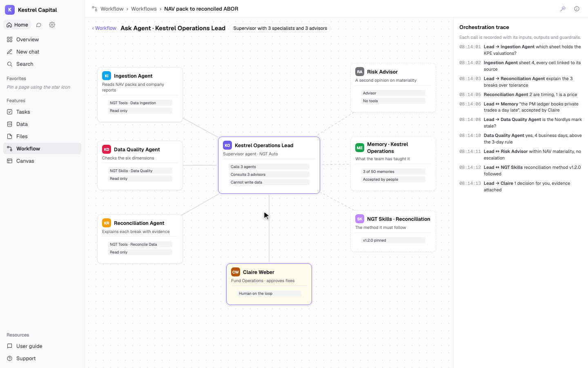This screenshot has height=368, width=588.
Task: Click the 'v1.2.0 pinned' tag
Action: tap(393, 240)
